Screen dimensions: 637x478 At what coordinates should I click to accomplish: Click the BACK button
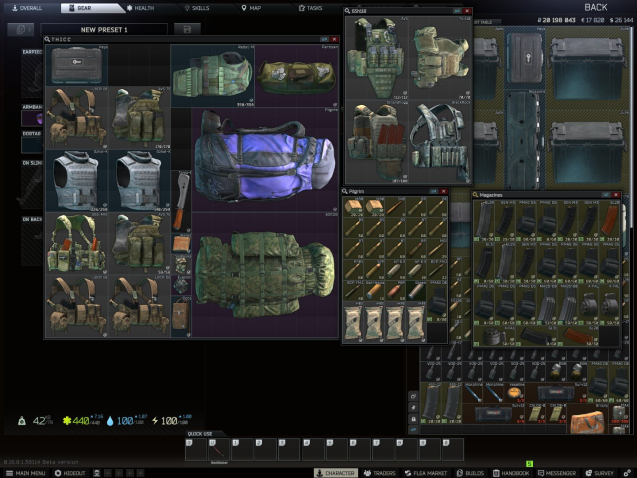click(x=596, y=7)
